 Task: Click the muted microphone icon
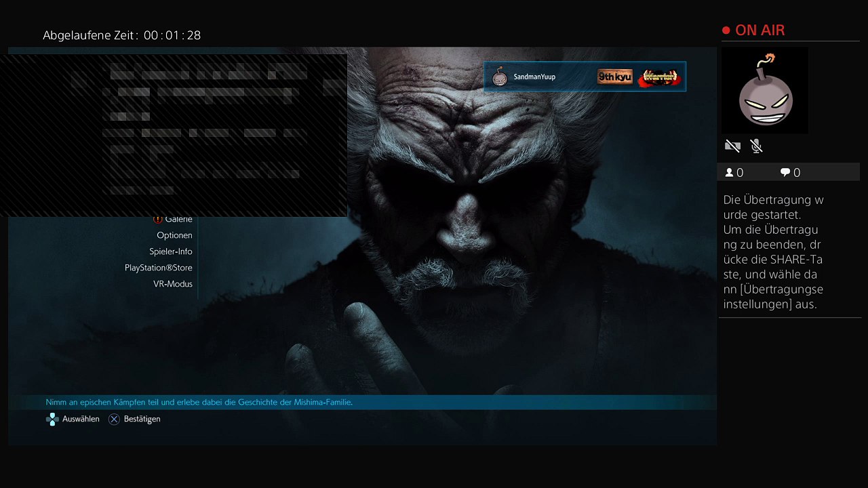pos(757,146)
